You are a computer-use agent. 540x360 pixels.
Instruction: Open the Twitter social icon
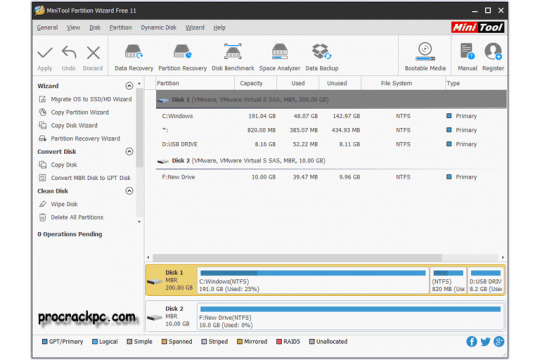click(x=485, y=341)
